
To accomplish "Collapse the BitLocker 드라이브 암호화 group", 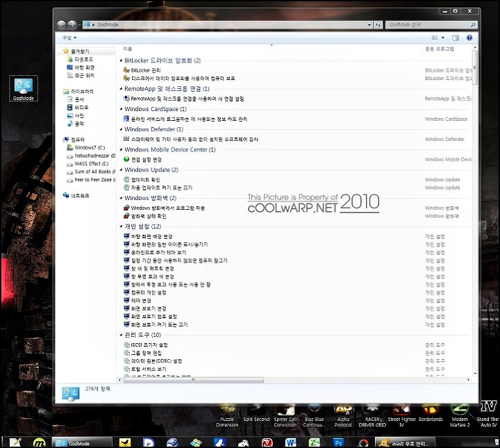I will 121,60.
